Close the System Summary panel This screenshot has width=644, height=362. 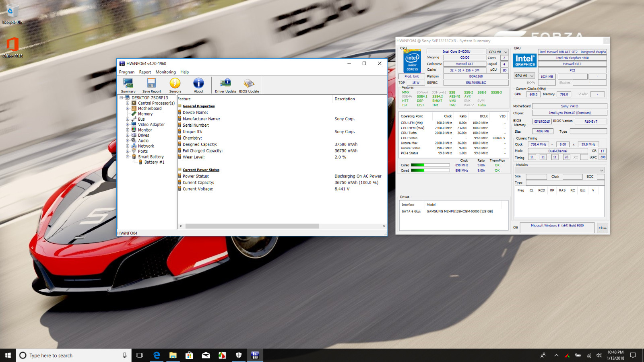[x=603, y=228]
